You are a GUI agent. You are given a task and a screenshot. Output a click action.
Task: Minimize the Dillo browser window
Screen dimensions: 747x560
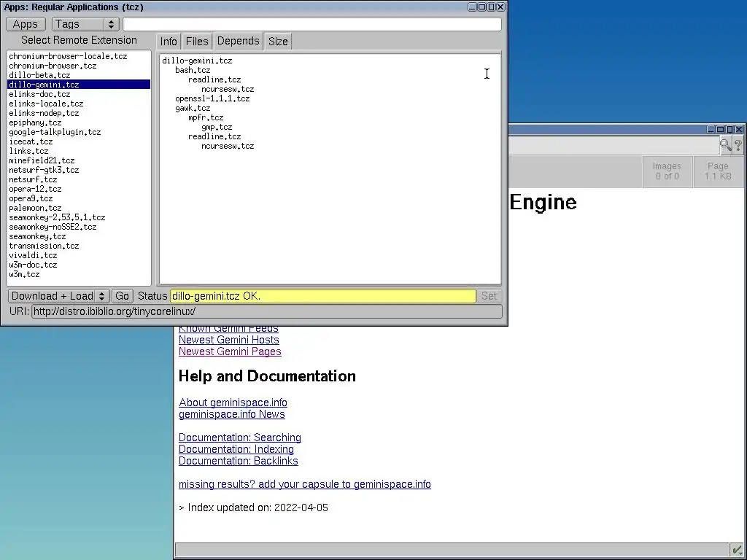[711, 130]
